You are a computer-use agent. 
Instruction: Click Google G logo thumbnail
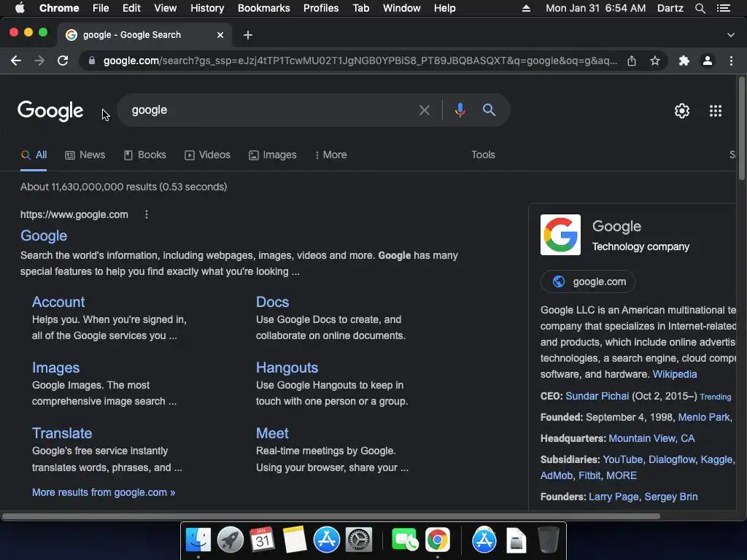tap(560, 235)
